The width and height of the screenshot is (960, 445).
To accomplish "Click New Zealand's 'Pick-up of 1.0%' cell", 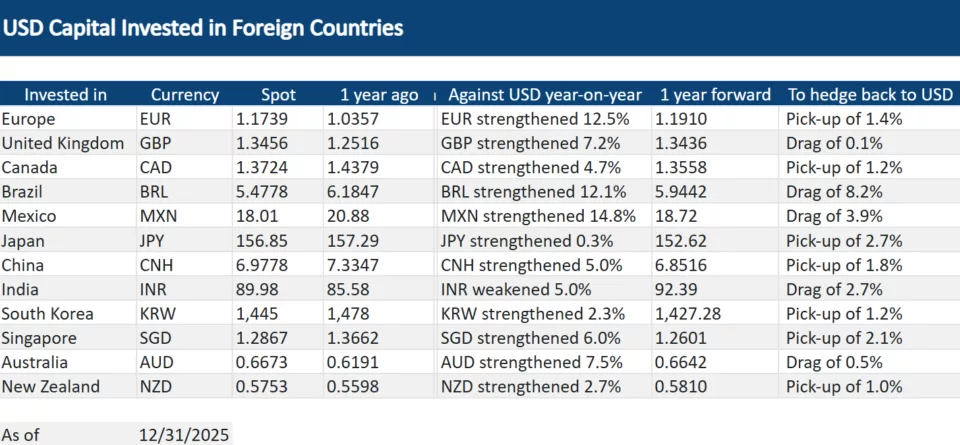I will (x=844, y=387).
